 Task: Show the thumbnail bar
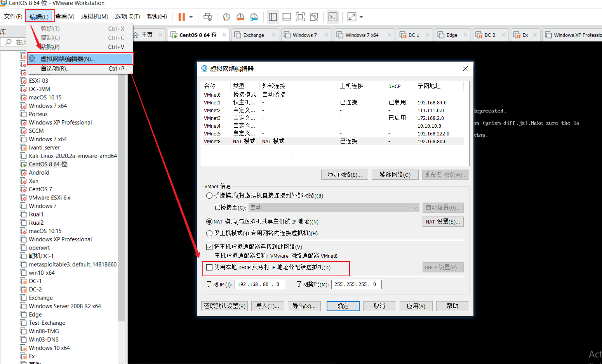tap(287, 17)
